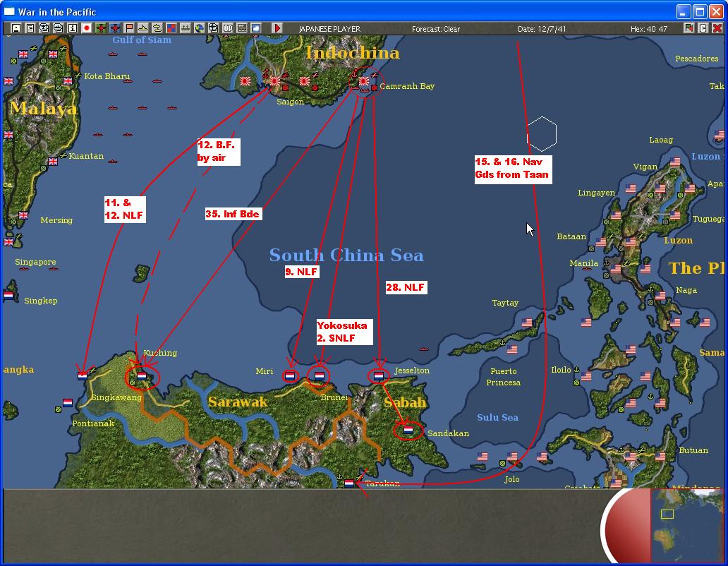The image size is (728, 566).
Task: Click the Puerto Princesa map label
Action: 503,377
